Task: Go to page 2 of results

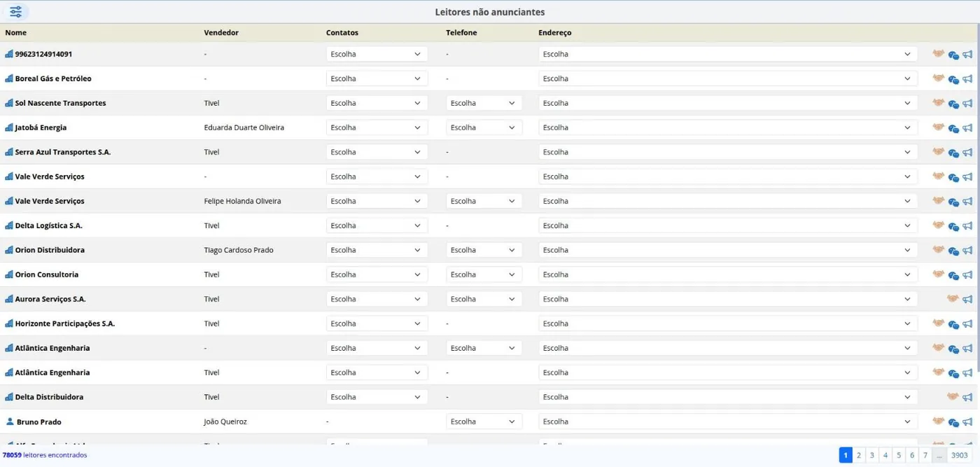Action: coord(859,455)
